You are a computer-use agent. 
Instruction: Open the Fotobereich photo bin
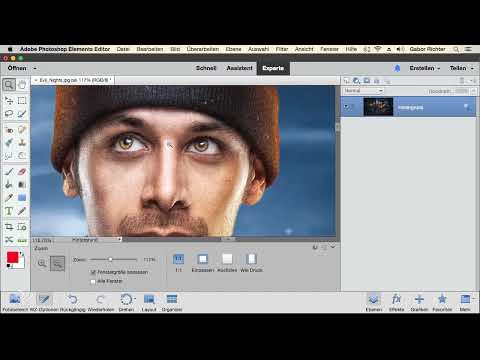pyautogui.click(x=15, y=303)
